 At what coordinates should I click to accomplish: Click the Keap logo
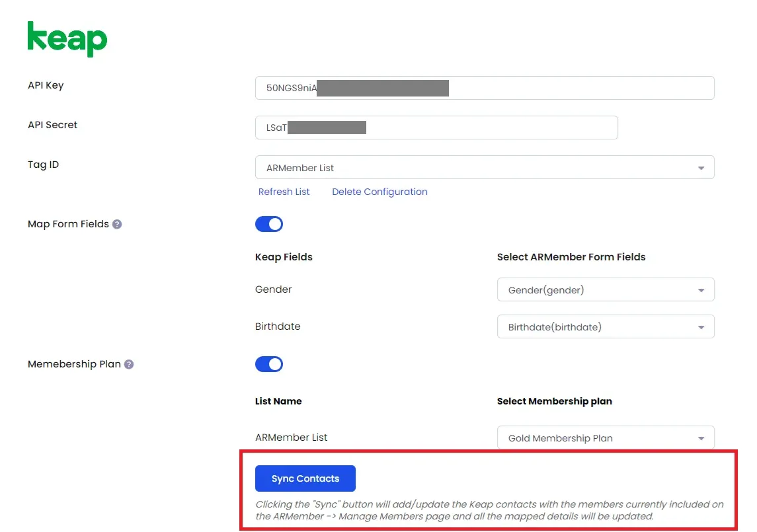[x=67, y=38]
